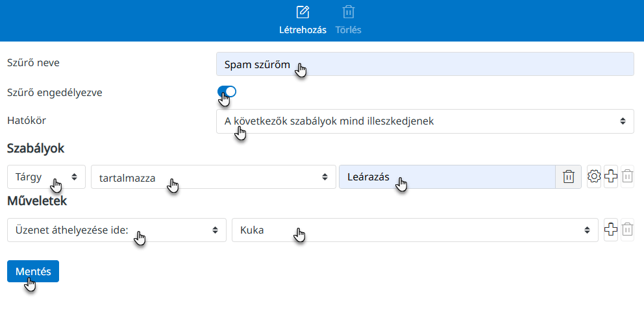
Task: Toggle the Szűrő engedélyezve switch
Action: 227,91
